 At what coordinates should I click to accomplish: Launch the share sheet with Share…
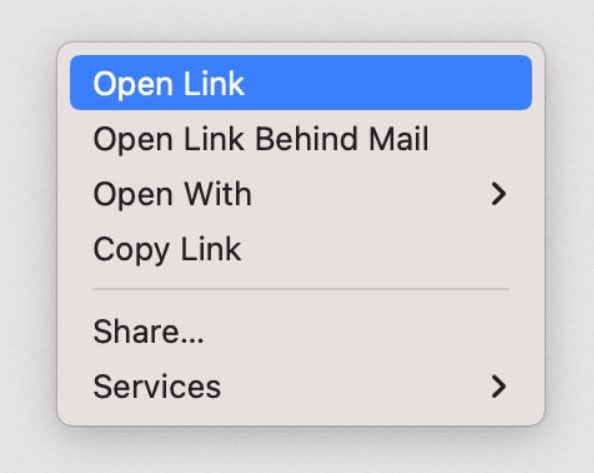pyautogui.click(x=301, y=331)
